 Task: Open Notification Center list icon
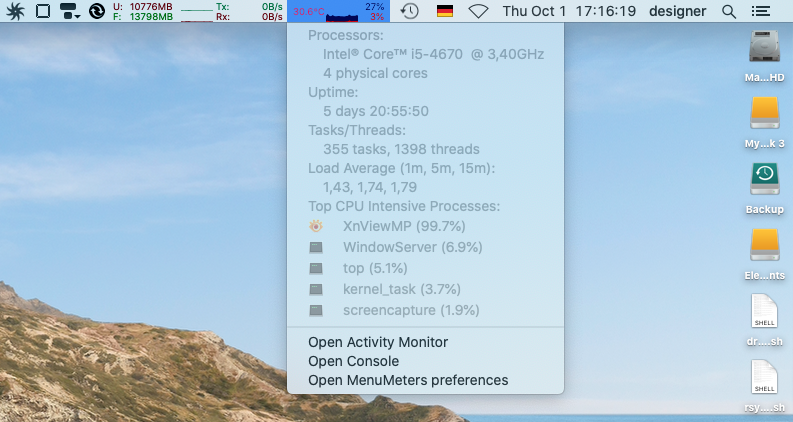(x=761, y=11)
